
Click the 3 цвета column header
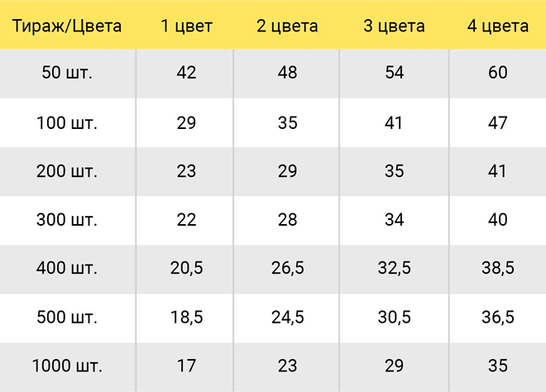(x=394, y=26)
